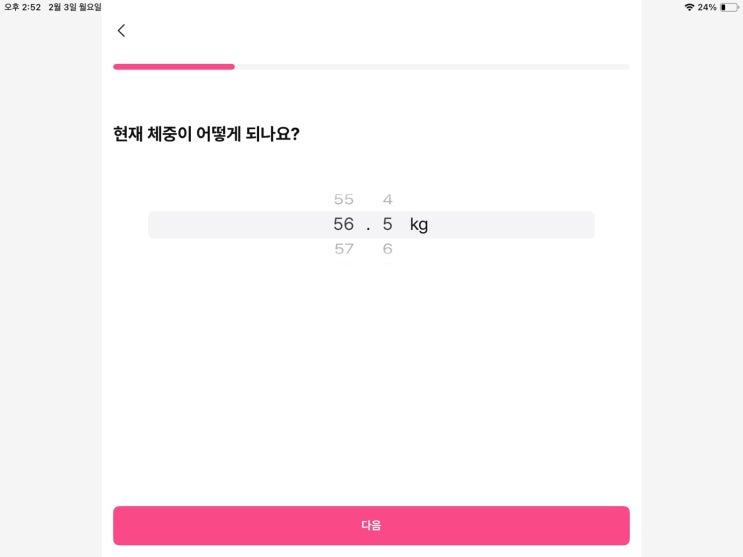The width and height of the screenshot is (743, 557).
Task: Click the 현재 체중이 어떻게 되나요? heading
Action: [x=206, y=134]
